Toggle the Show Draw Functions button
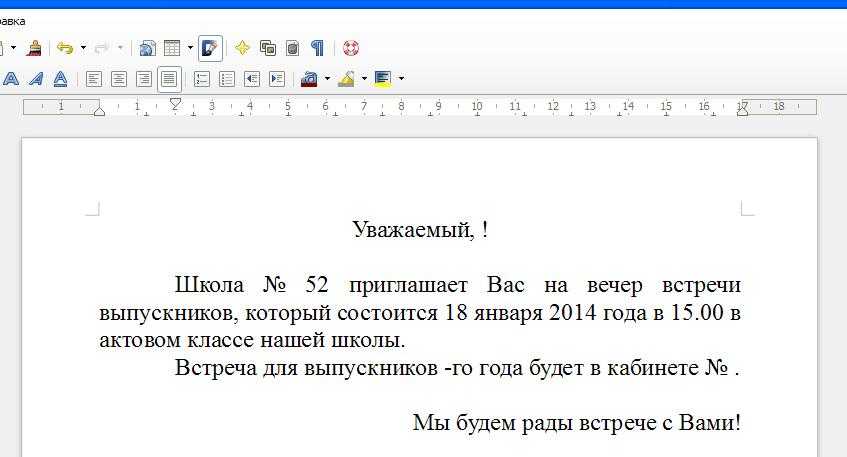 click(210, 47)
